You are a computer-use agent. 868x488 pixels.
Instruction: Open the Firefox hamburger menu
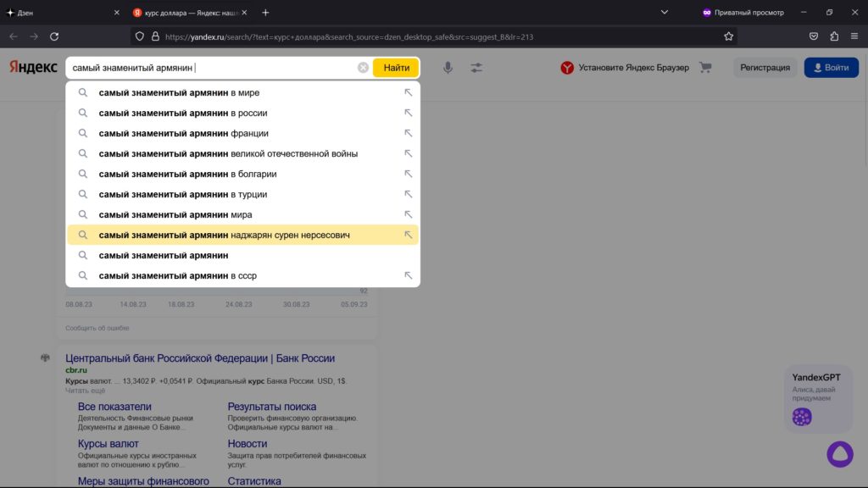(x=854, y=36)
